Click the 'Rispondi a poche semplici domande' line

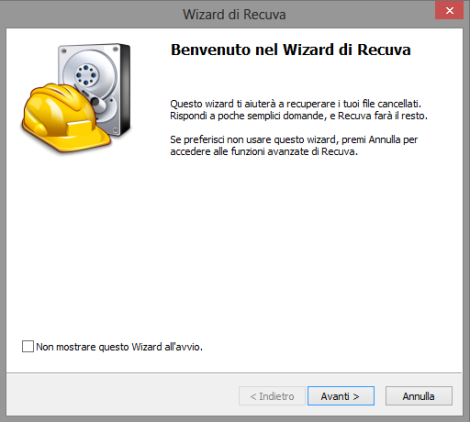tap(299, 116)
